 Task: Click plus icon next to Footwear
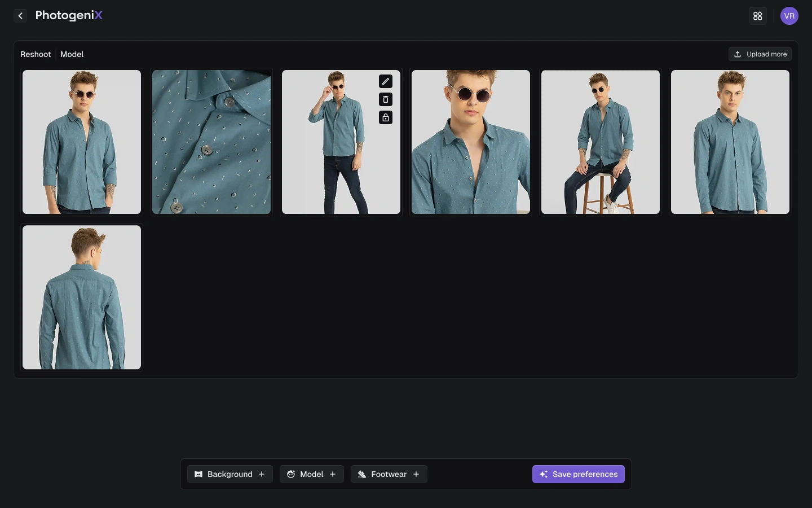click(416, 474)
